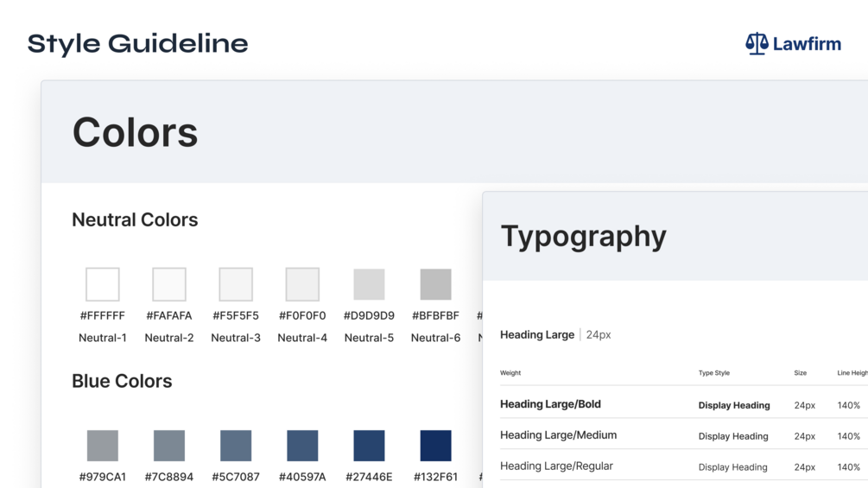The width and height of the screenshot is (868, 488).
Task: Choose the #132F61 navy swatch
Action: (435, 446)
